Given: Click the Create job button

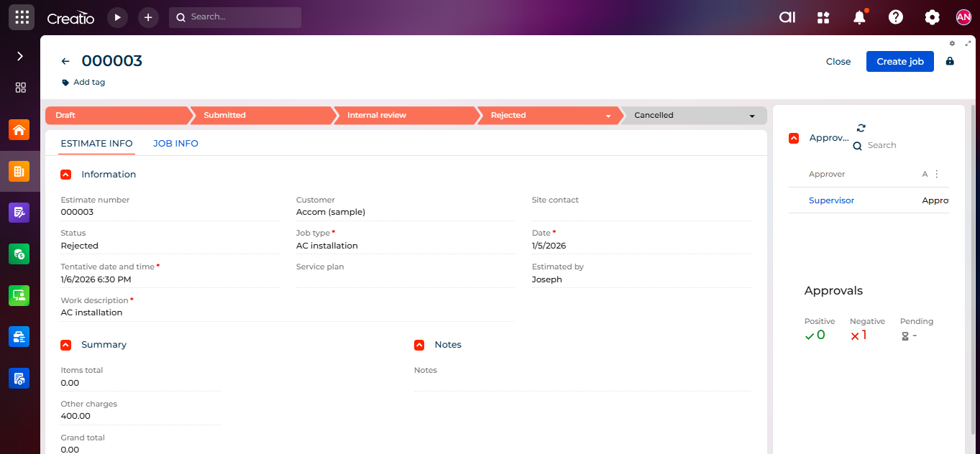Looking at the screenshot, I should coord(899,61).
